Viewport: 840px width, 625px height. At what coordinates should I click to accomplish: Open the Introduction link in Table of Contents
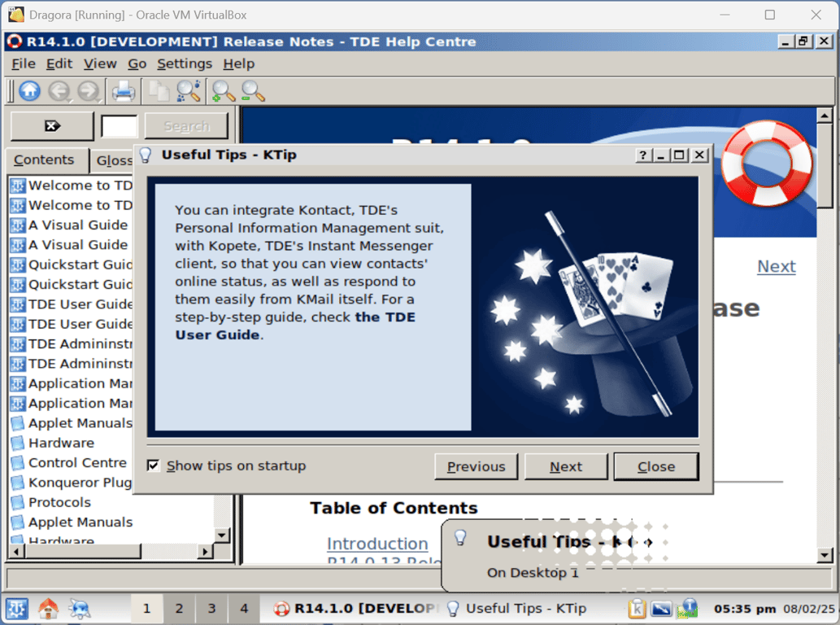[377, 544]
